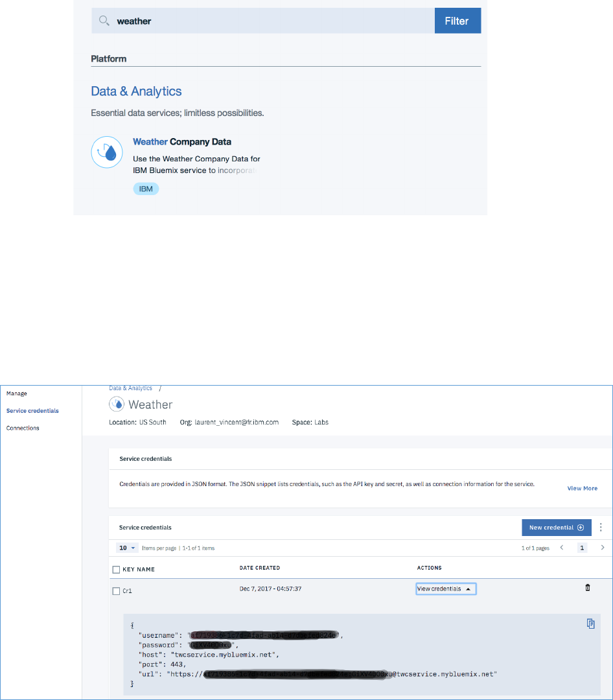The height and width of the screenshot is (700, 613).
Task: Select Manage in the left sidebar
Action: 16,393
